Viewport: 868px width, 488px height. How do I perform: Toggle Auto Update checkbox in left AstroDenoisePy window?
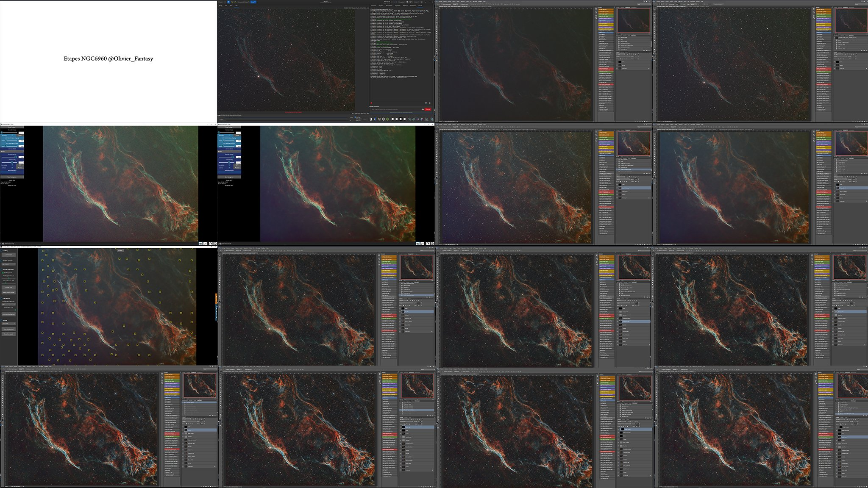(x=12, y=165)
